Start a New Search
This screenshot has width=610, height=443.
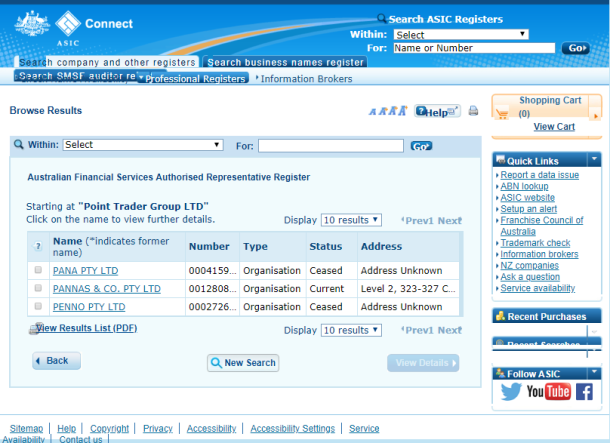pyautogui.click(x=243, y=363)
